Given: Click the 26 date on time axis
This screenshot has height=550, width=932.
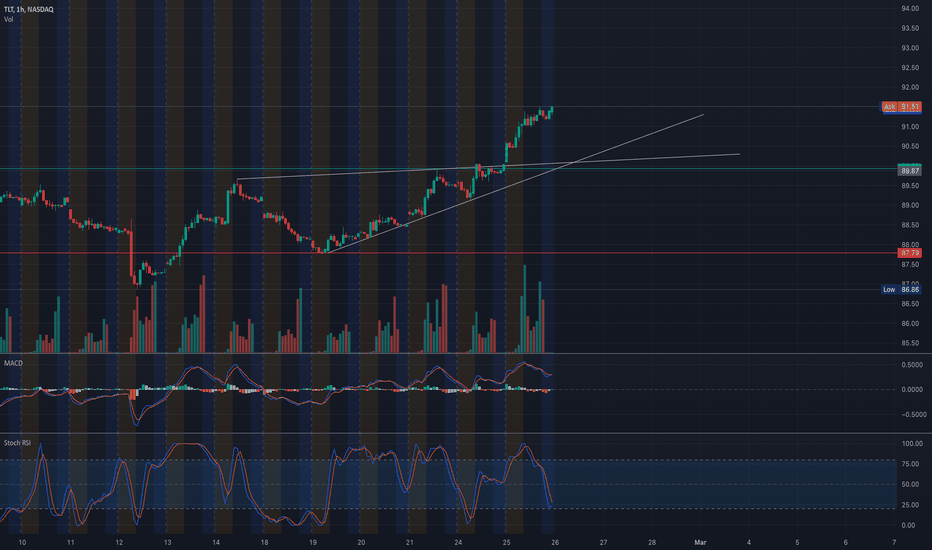Looking at the screenshot, I should tap(555, 542).
